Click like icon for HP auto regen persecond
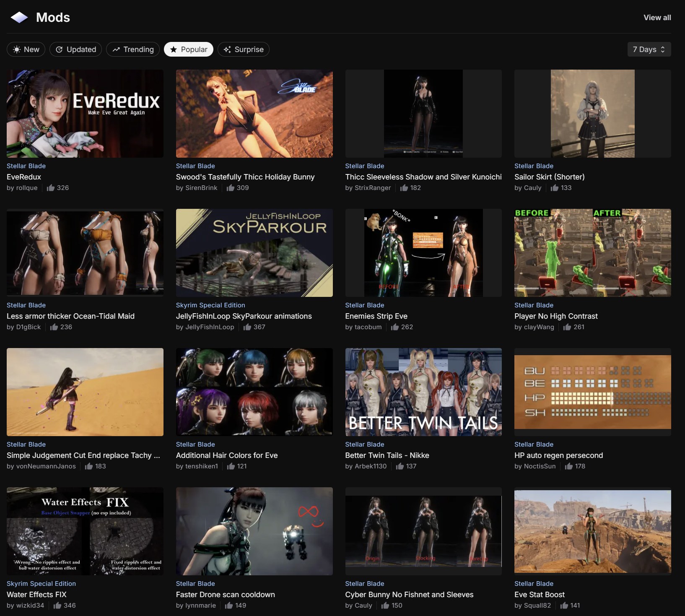The height and width of the screenshot is (616, 685). [x=569, y=466]
